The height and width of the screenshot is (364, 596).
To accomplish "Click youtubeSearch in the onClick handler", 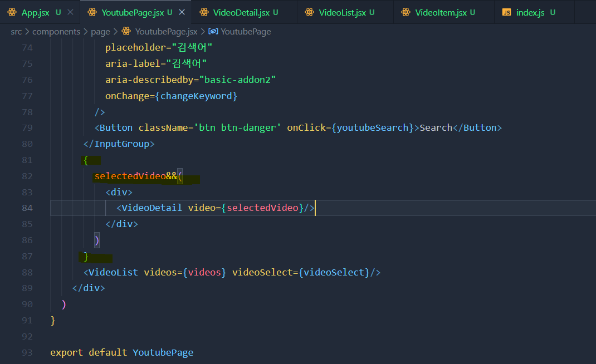I will 373,127.
